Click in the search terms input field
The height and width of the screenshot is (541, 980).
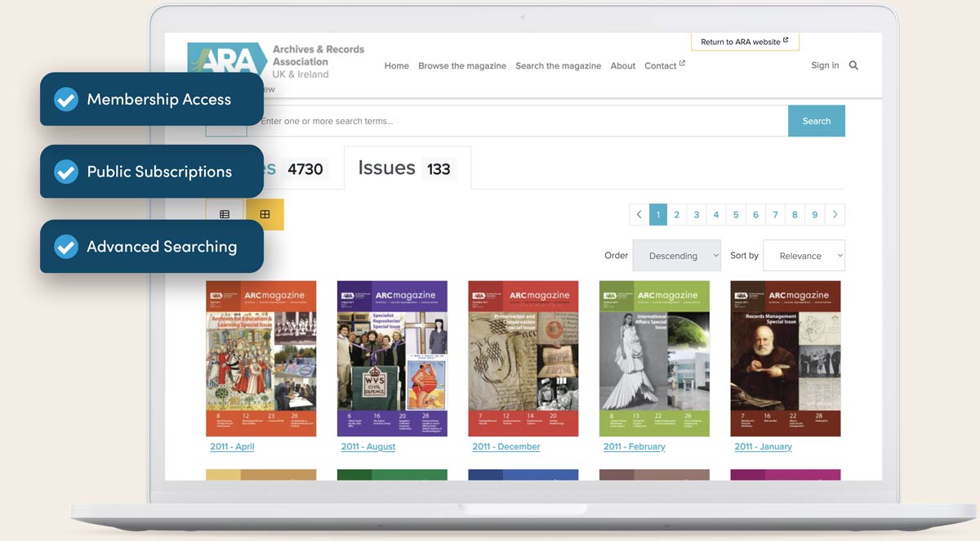click(x=523, y=121)
